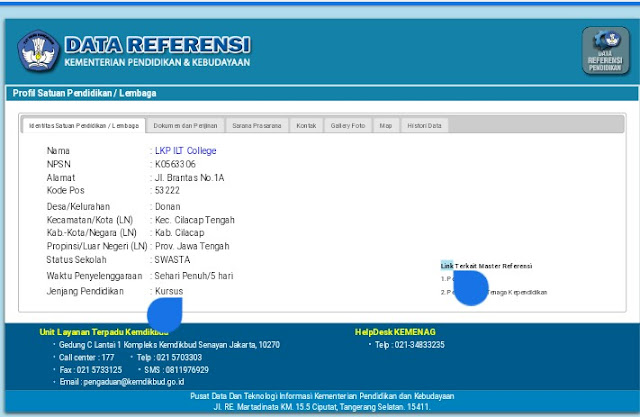
Task: Select the Identitas Satuan Pendidikan / Lembaga tab
Action: (x=84, y=126)
